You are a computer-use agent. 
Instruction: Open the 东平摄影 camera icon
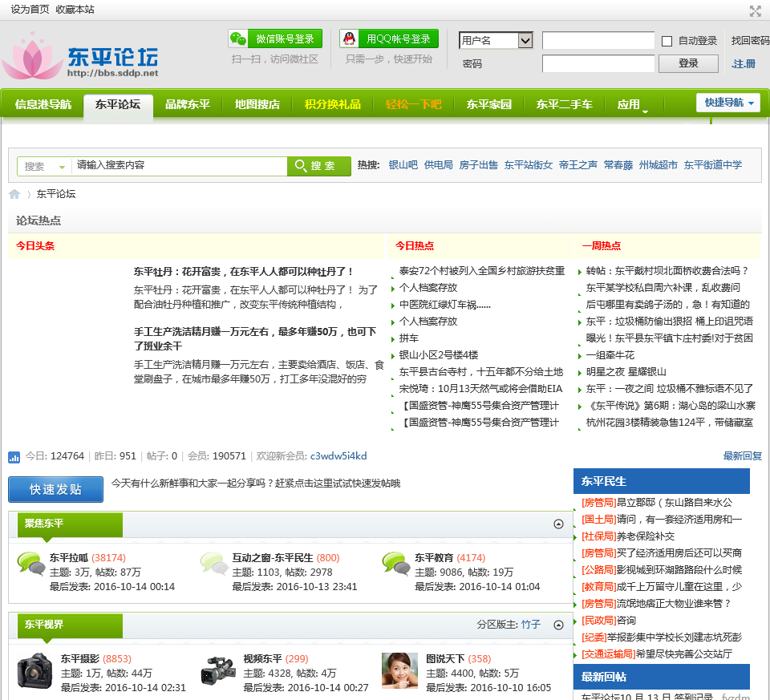[x=34, y=670]
